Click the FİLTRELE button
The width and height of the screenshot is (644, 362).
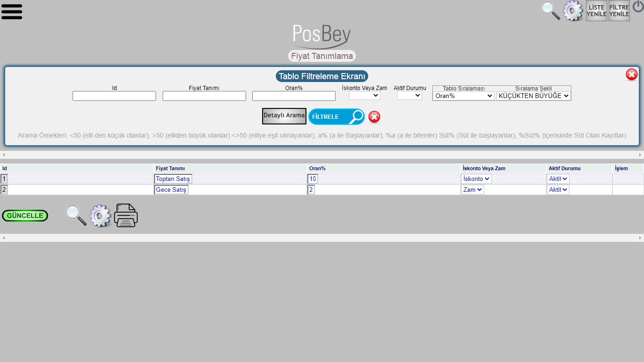pyautogui.click(x=337, y=116)
